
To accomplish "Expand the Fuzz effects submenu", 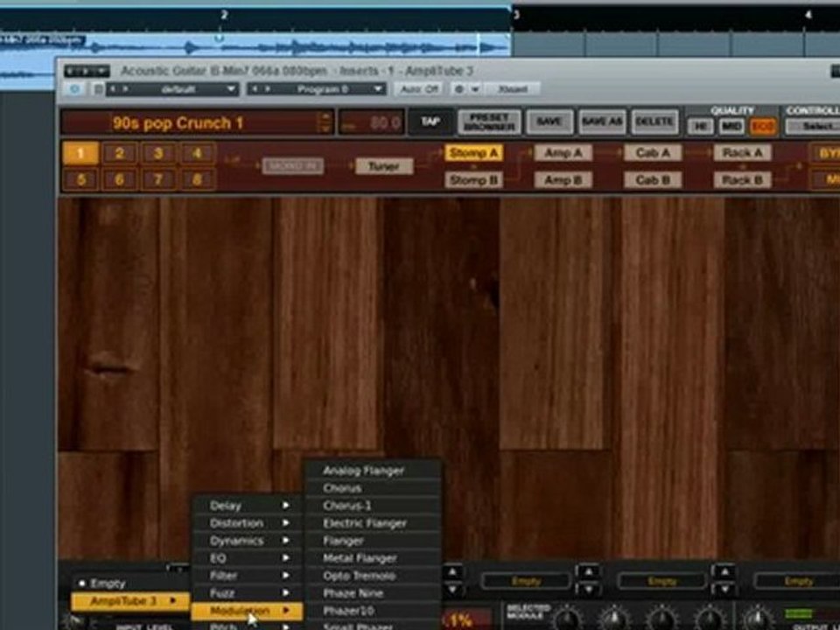I will click(x=248, y=593).
